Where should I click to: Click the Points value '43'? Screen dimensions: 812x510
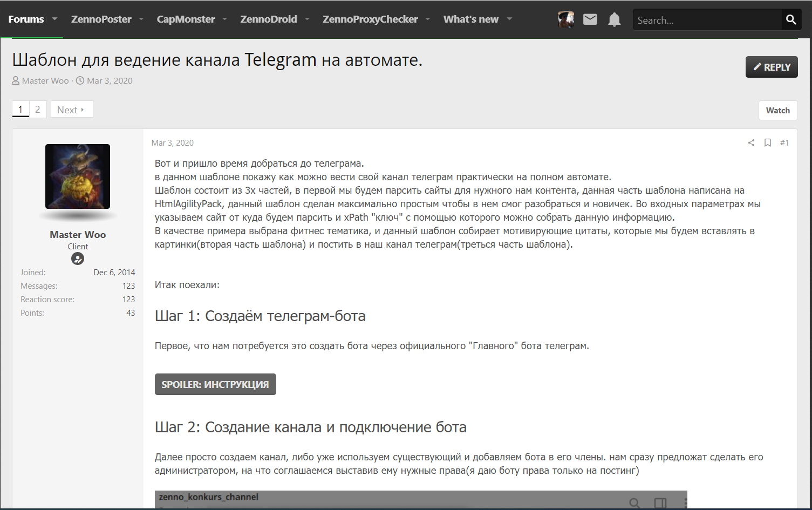[131, 312]
